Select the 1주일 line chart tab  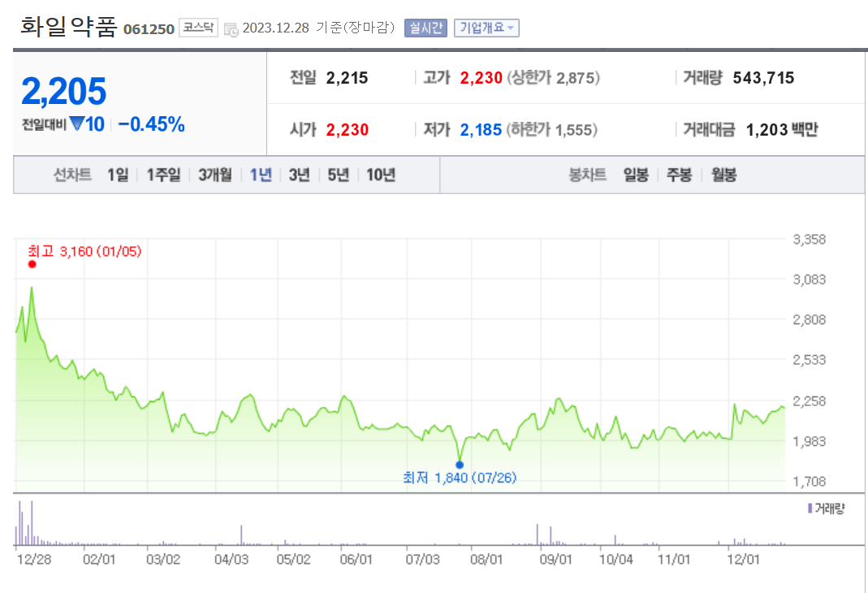point(163,175)
